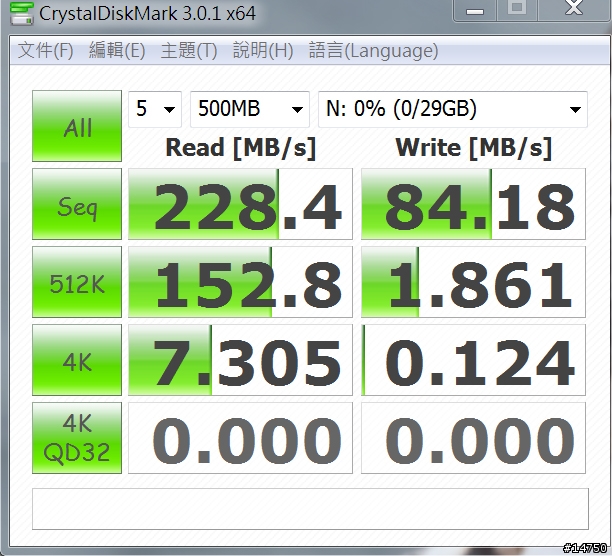Screen dimensions: 612x556
Task: Start the 512K benchmark test
Action: [x=77, y=282]
